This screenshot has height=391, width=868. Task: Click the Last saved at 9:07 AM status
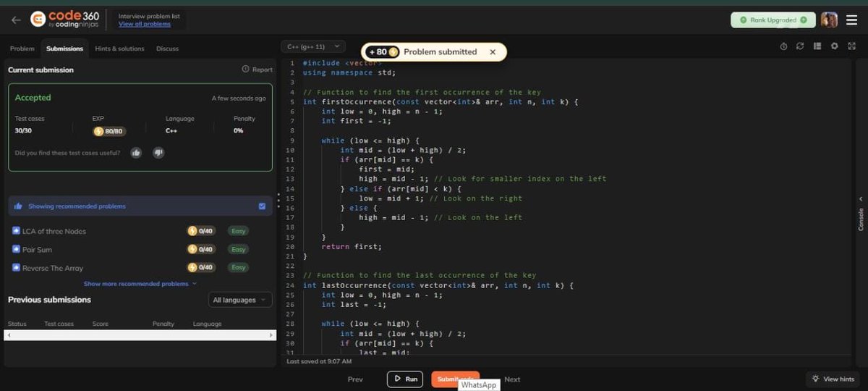(x=319, y=361)
